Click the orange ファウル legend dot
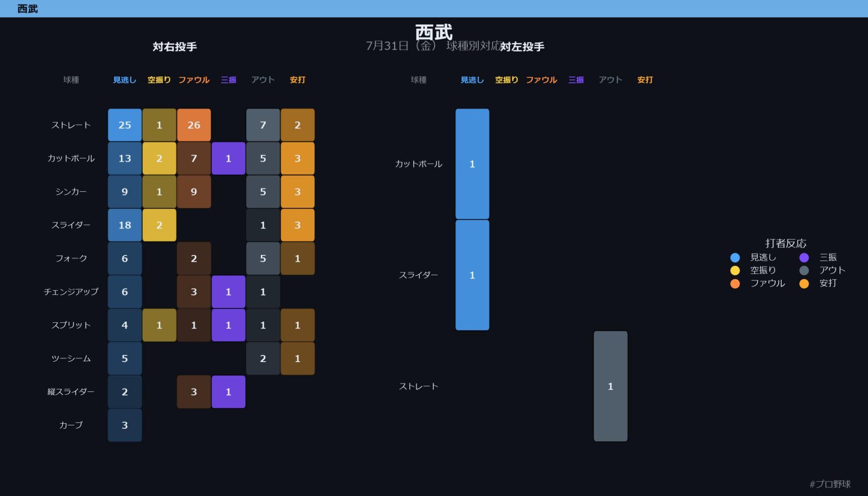 735,283
